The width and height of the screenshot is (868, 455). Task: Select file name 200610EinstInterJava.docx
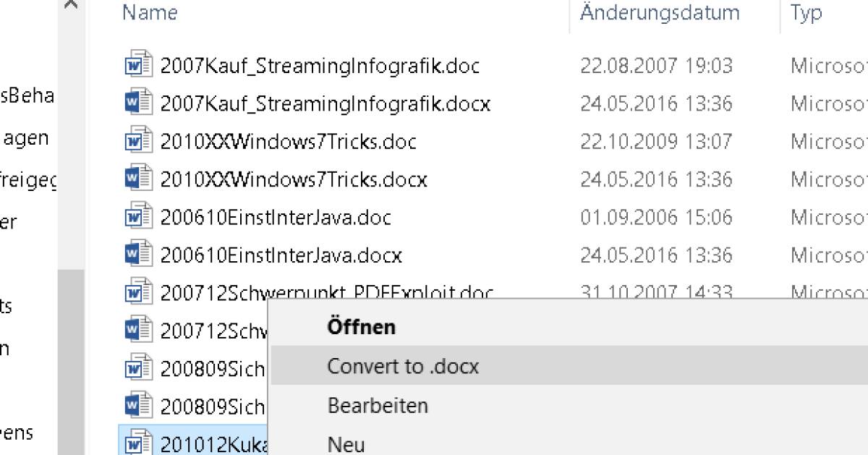pyautogui.click(x=281, y=255)
